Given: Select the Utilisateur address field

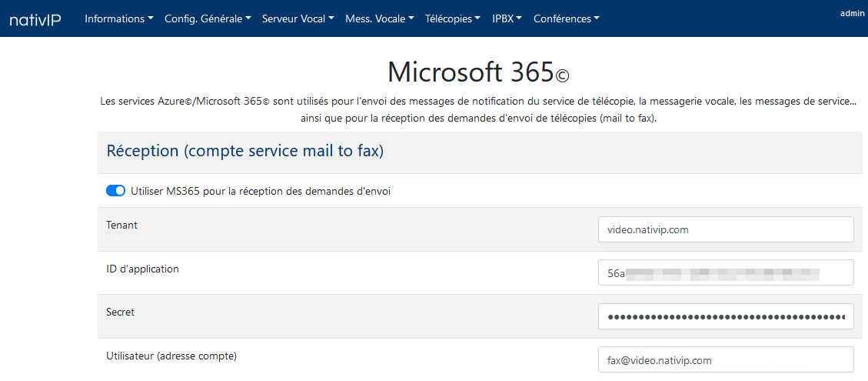Looking at the screenshot, I should tap(726, 360).
